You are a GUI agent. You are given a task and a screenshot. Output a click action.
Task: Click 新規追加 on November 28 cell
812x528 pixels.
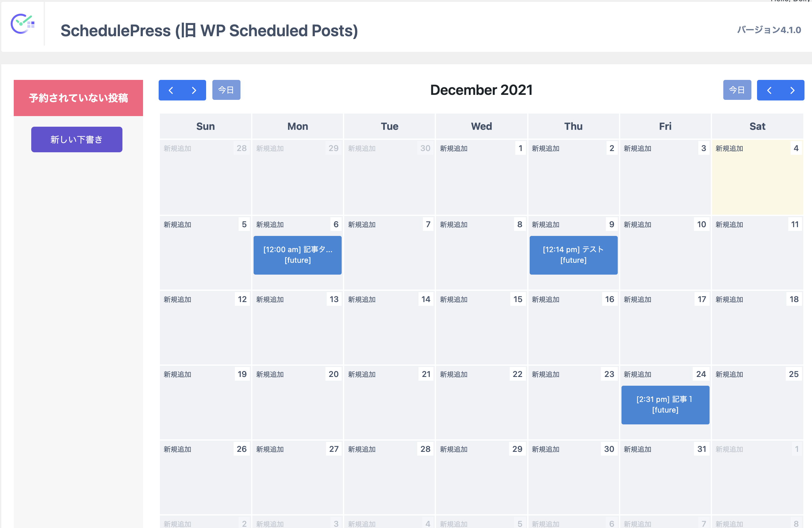tap(177, 148)
